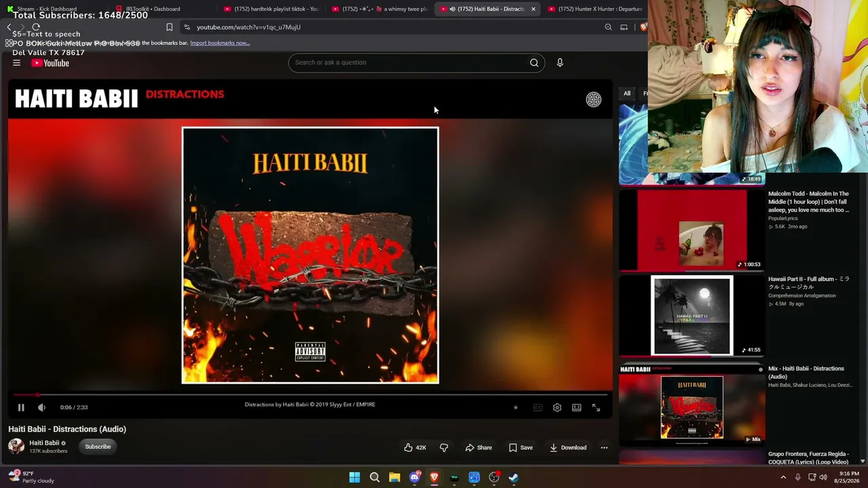Image resolution: width=868 pixels, height=488 pixels.
Task: Reload the page with the browser refresh icon
Action: point(36,27)
